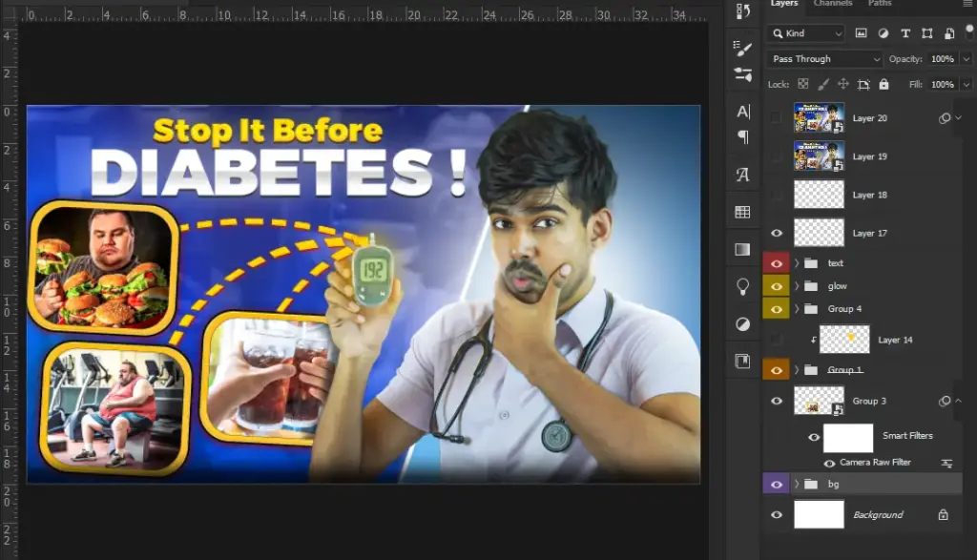
Task: Filter layers by smart objects icon
Action: (950, 33)
